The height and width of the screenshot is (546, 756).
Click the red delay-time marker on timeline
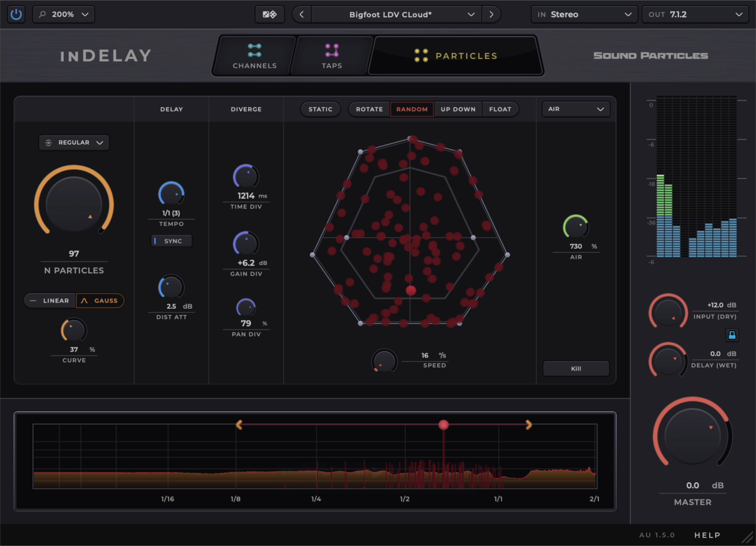coord(443,425)
